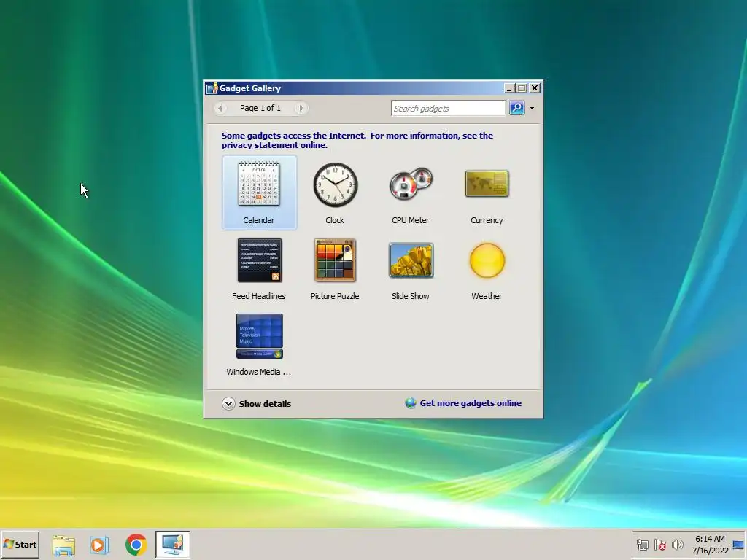Click the 'Feed Headlines' label text
The height and width of the screenshot is (560, 747).
[259, 296]
